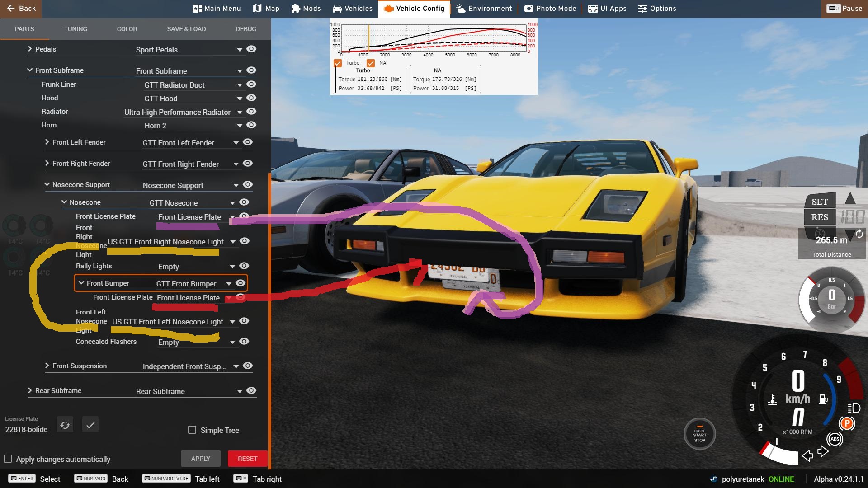Click the headlights indicator icon on tachometer

coord(854,408)
